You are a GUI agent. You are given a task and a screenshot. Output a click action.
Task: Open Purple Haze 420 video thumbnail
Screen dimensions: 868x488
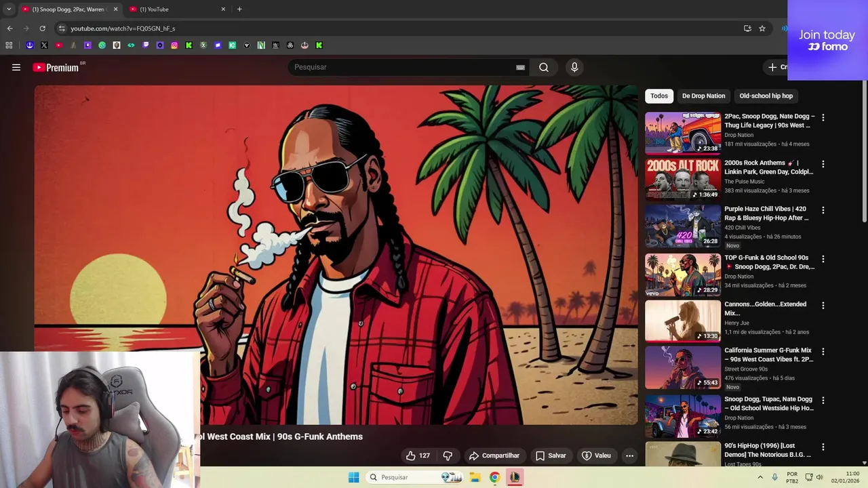pos(683,226)
